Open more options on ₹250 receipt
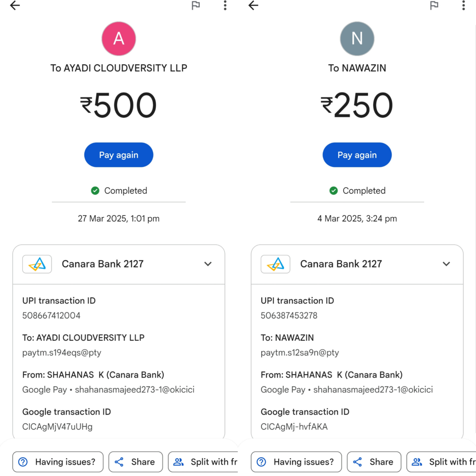Viewport: 476px width, 476px height. point(463,5)
